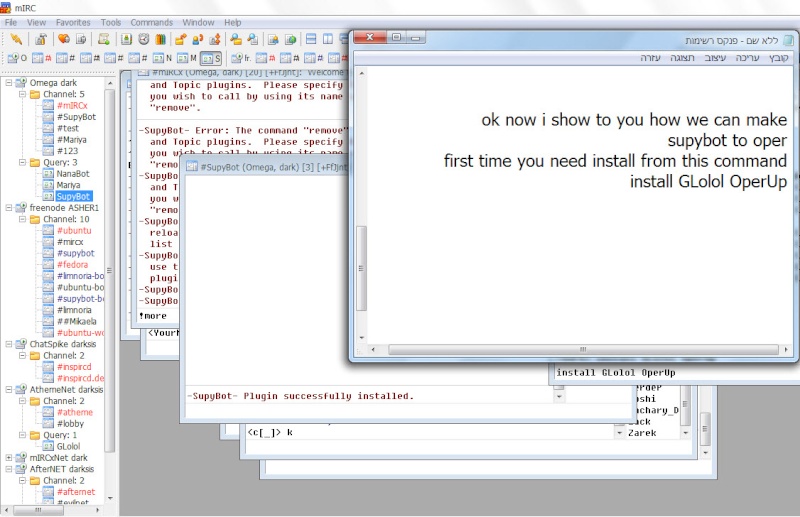Collapse the freenode ASHER1 server node

click(x=9, y=208)
